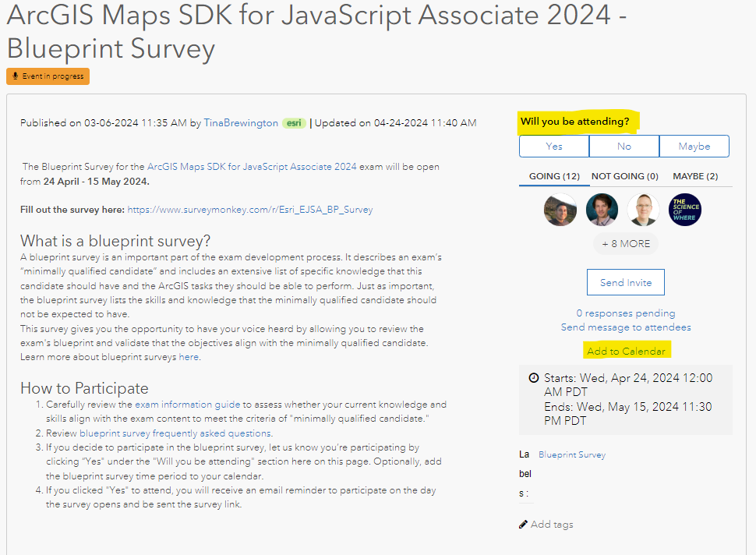The height and width of the screenshot is (555, 756).
Task: Open the second attendee's avatar
Action: (x=602, y=210)
